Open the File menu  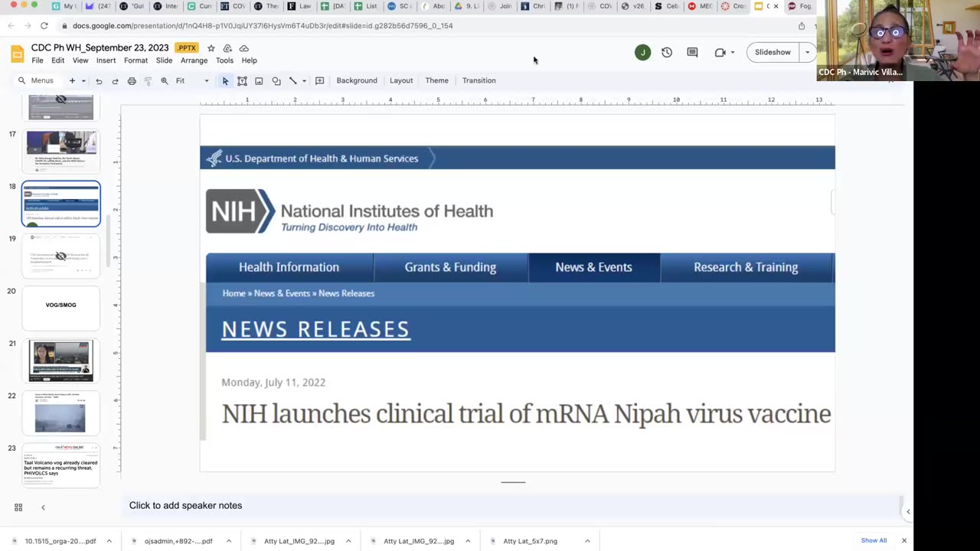pos(38,60)
